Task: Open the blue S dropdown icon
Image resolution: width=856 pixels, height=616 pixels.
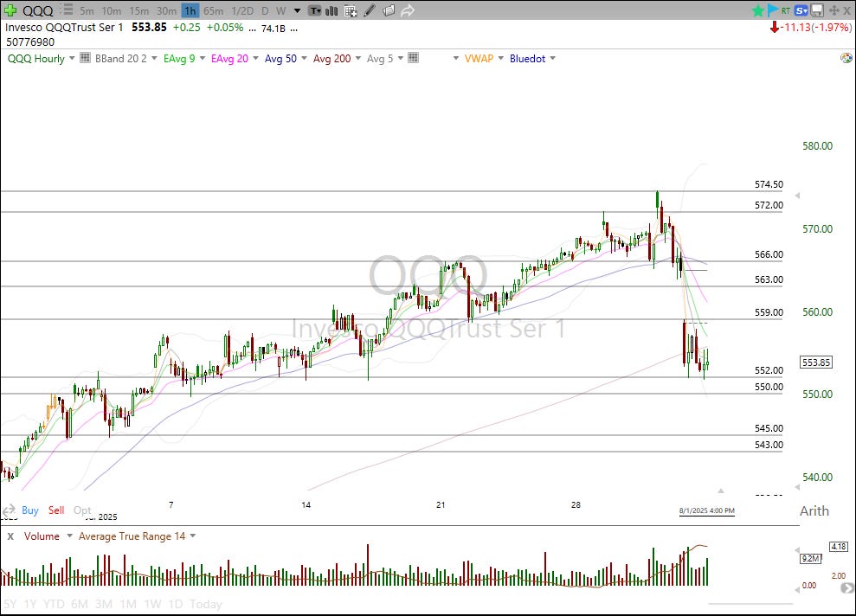Action: tap(801, 10)
